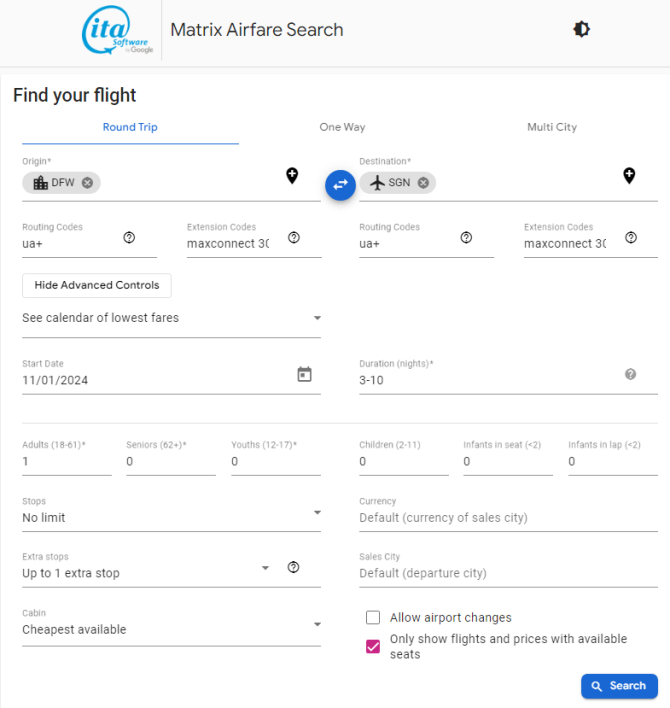This screenshot has width=670, height=708.
Task: Click the DFW city building icon
Action: pos(41,182)
